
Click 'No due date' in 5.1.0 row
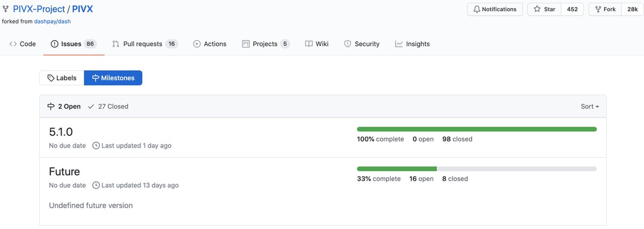[67, 145]
